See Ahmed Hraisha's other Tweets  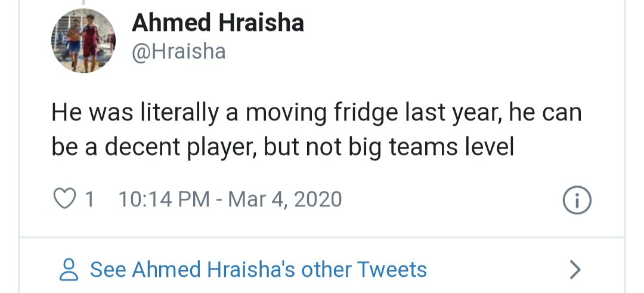pyautogui.click(x=258, y=270)
